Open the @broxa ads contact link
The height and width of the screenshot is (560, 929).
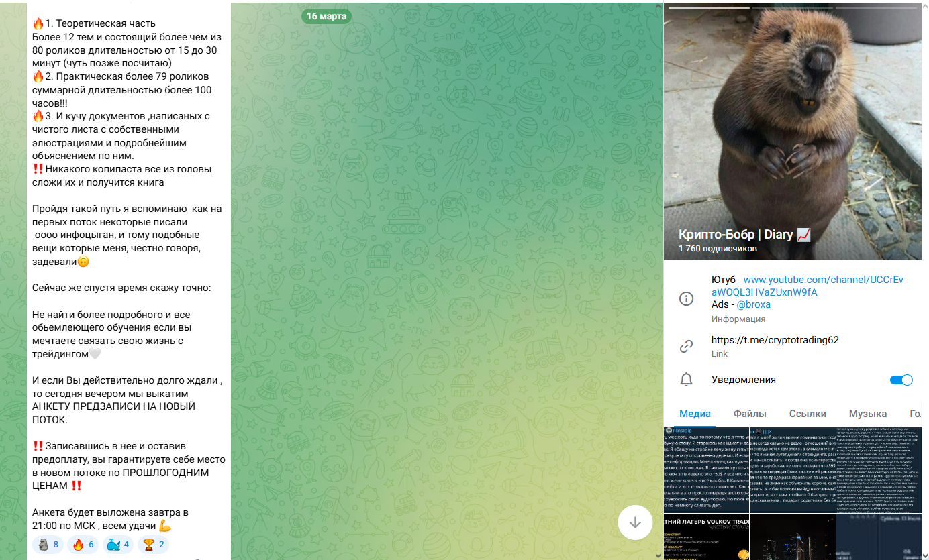[753, 304]
